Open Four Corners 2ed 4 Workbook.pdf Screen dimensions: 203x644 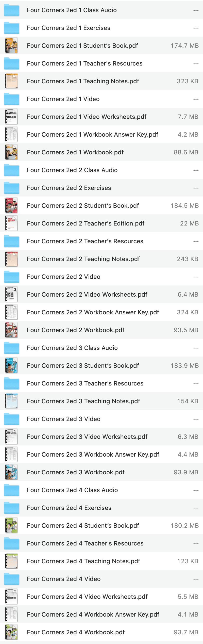75,632
